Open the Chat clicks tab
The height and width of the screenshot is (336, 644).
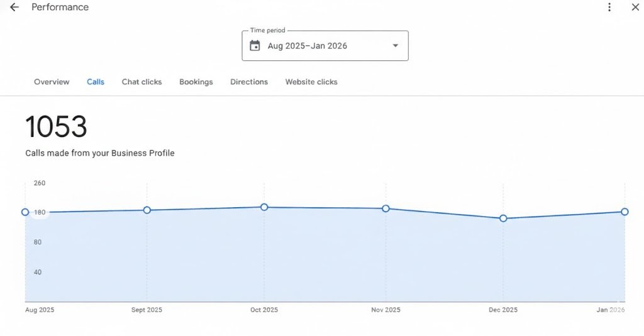(142, 82)
